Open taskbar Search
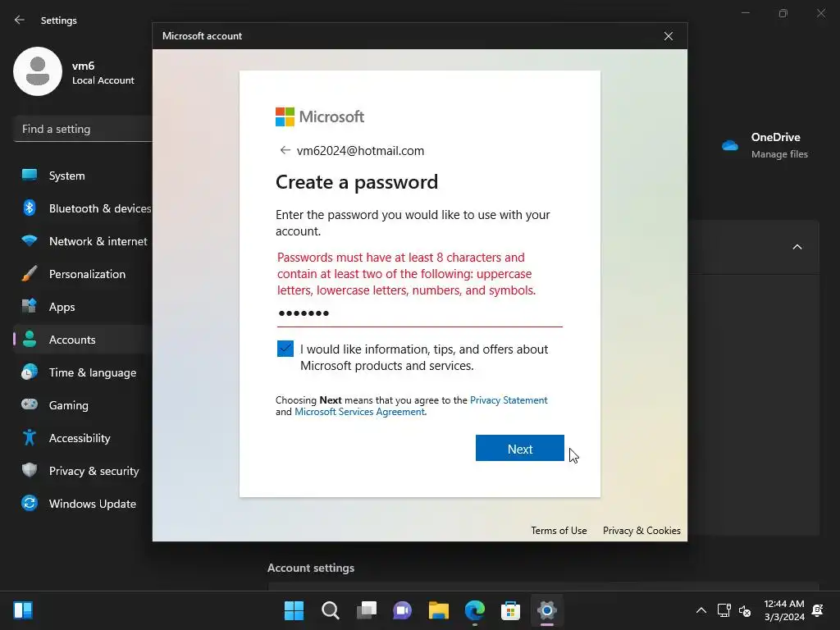The image size is (840, 630). coord(330,610)
